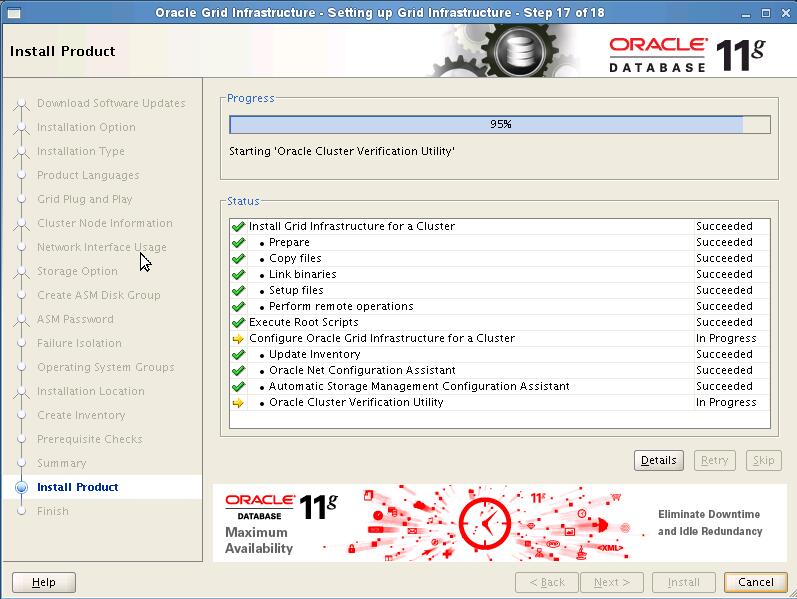The image size is (797, 599).
Task: Select the Installation Type step
Action: point(80,151)
